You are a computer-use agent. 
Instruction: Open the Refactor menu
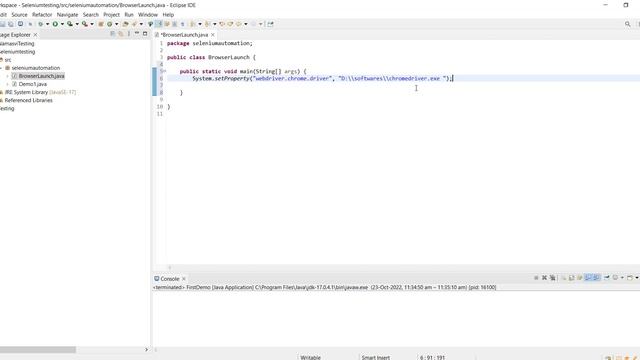pyautogui.click(x=42, y=14)
